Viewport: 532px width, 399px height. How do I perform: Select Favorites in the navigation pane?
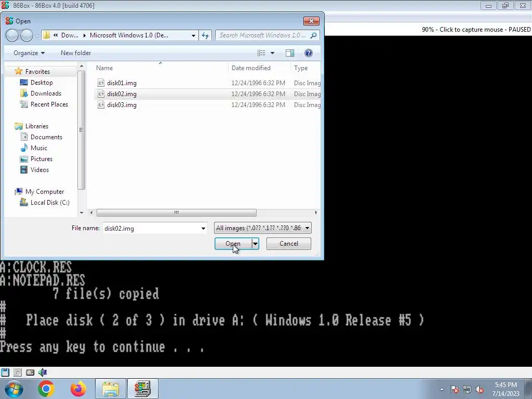tap(37, 72)
